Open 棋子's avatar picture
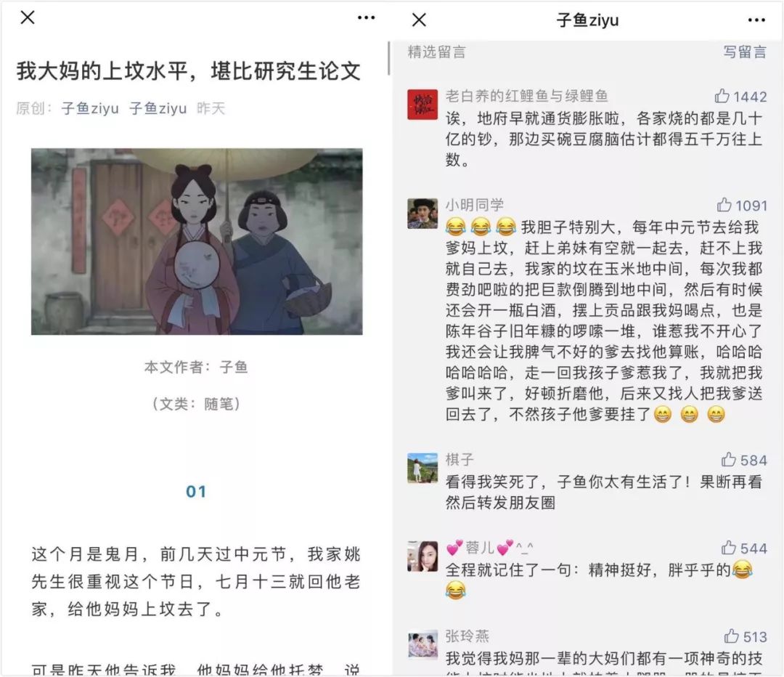784x677 pixels. click(x=422, y=469)
